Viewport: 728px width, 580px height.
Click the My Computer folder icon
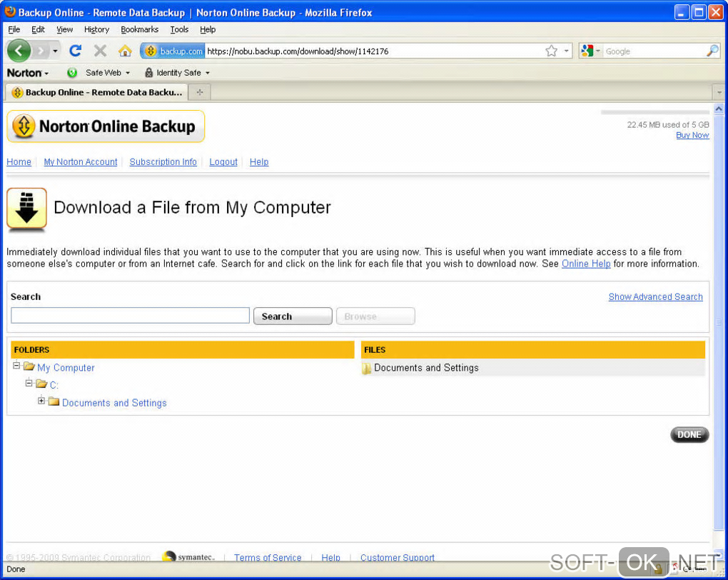pyautogui.click(x=29, y=366)
